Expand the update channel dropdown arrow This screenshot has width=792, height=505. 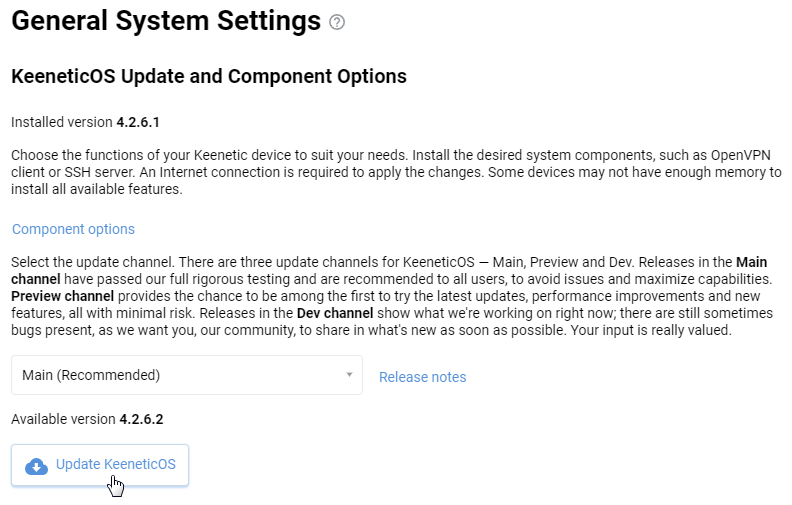pyautogui.click(x=349, y=375)
